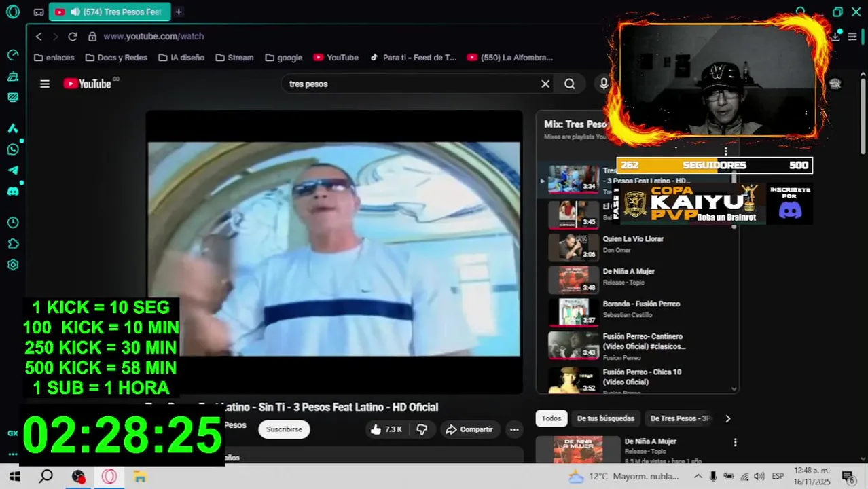Open Settings gear icon in sidebar
868x489 pixels.
coord(13,265)
